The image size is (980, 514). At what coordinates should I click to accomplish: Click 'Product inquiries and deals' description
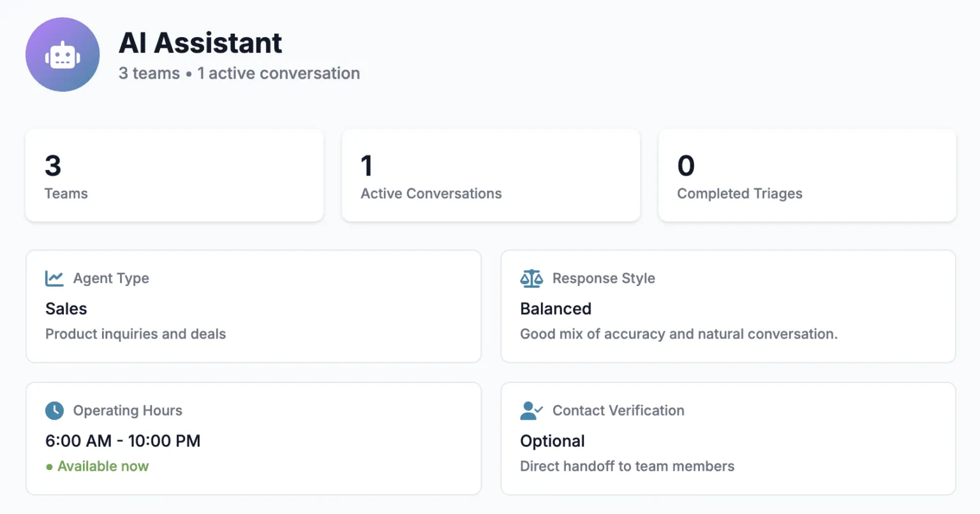point(135,334)
